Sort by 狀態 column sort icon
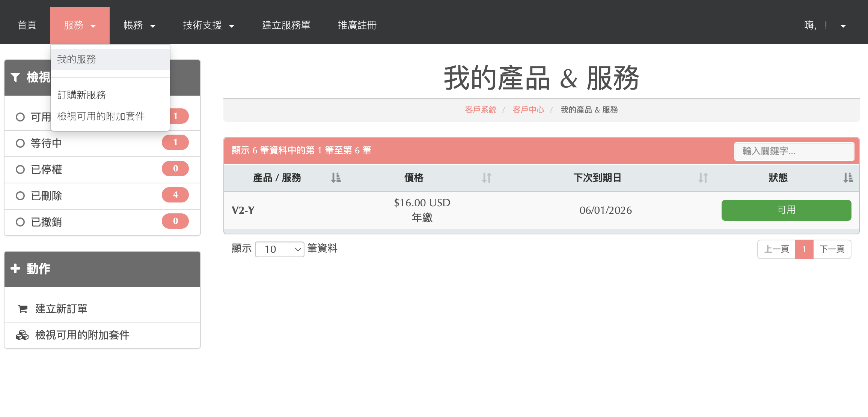 pyautogui.click(x=848, y=178)
